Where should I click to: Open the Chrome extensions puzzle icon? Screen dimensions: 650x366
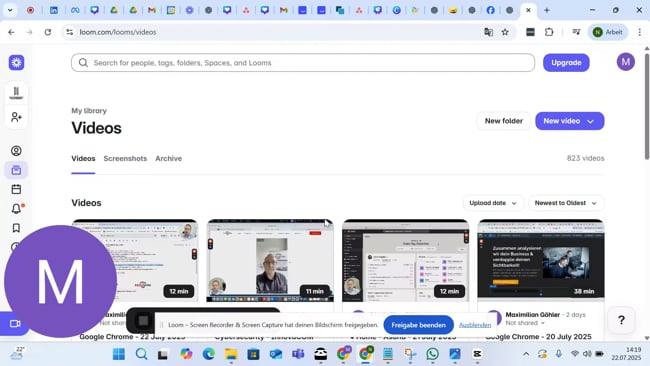[549, 32]
